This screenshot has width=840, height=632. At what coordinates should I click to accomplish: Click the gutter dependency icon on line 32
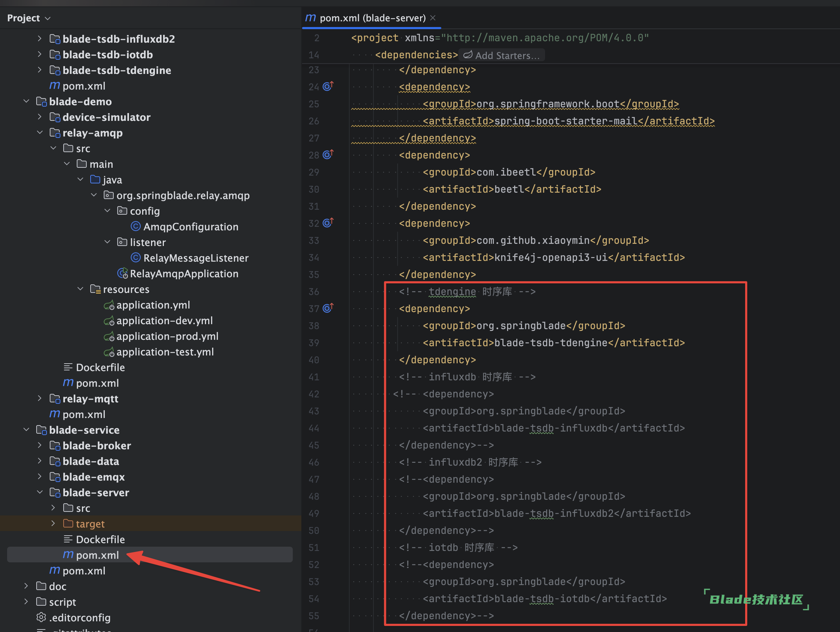pos(328,223)
